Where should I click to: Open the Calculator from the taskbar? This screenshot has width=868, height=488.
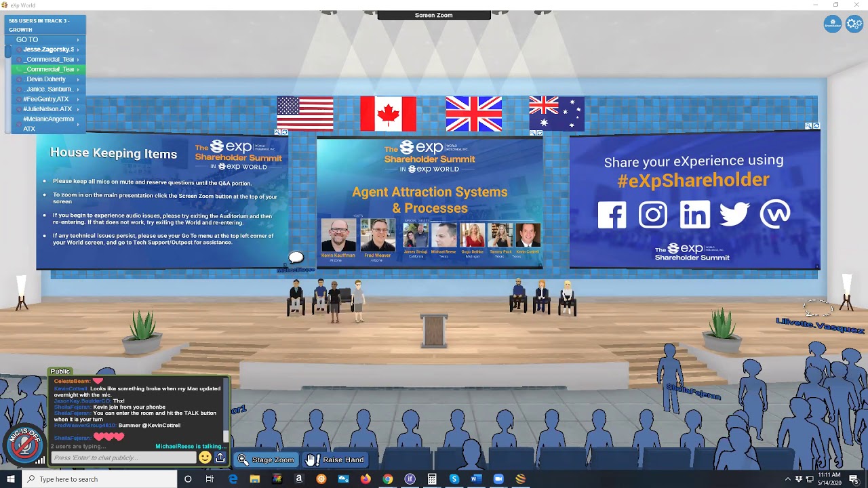pos(432,479)
